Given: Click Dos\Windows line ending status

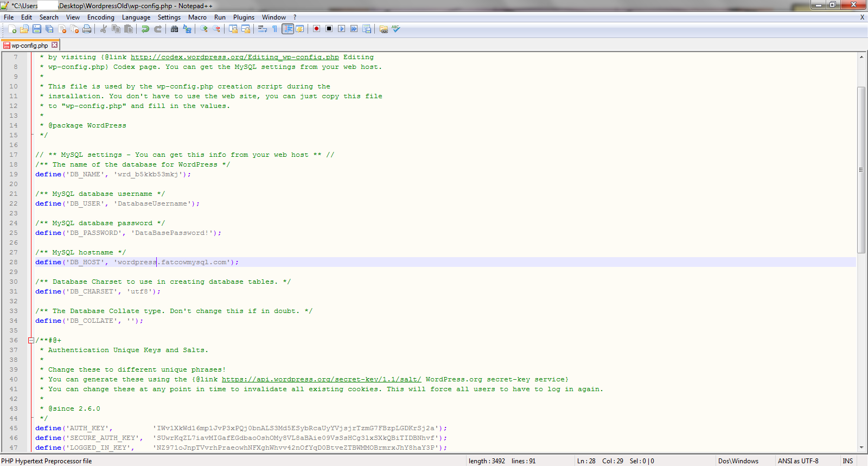Looking at the screenshot, I should tap(738, 461).
